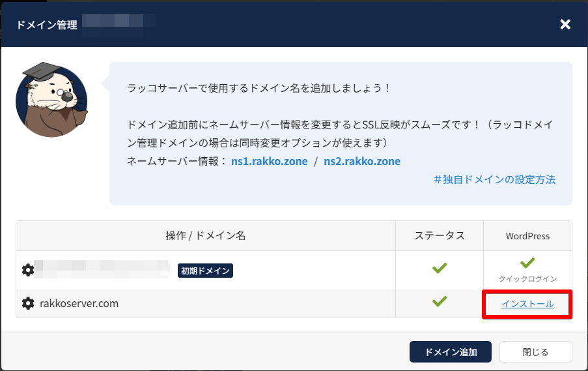Screen dimensions: 588x371
Task: Click the 初期ドメイン badge
Action: (205, 271)
